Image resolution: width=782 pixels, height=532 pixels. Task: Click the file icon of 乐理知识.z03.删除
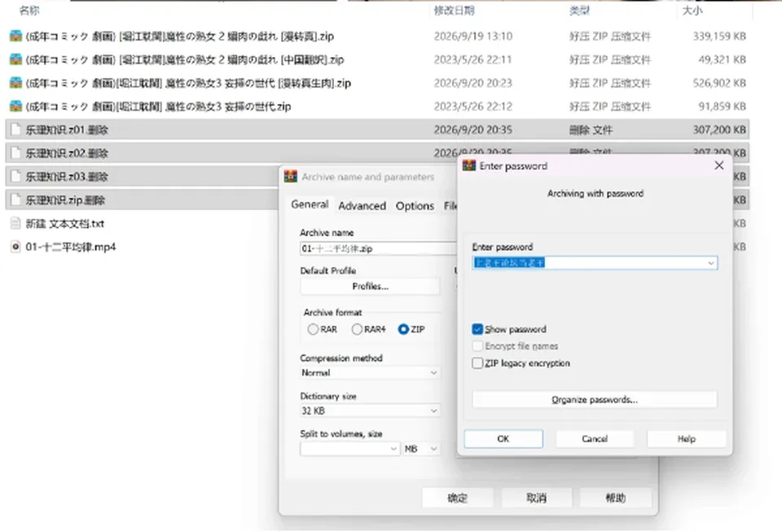tap(16, 177)
